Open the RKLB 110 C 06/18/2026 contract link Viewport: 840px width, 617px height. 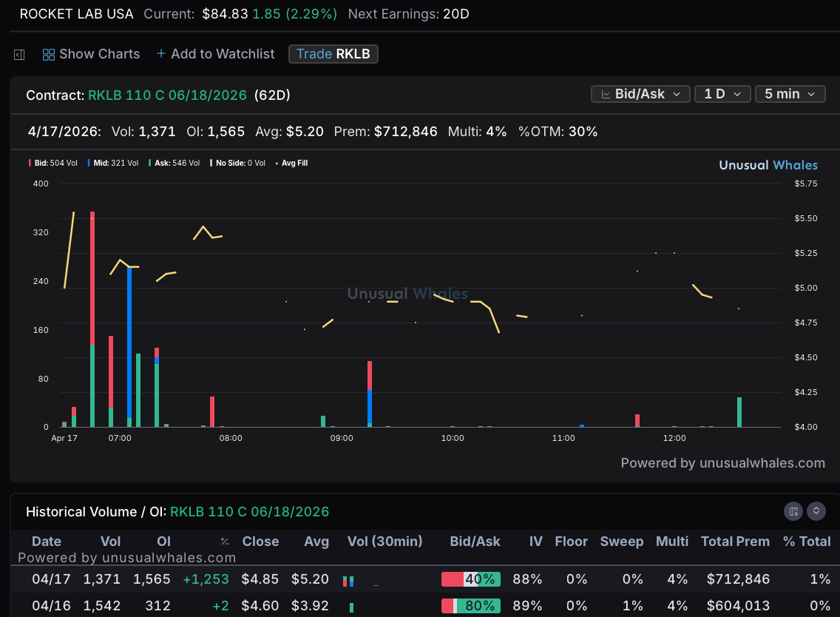[x=167, y=95]
